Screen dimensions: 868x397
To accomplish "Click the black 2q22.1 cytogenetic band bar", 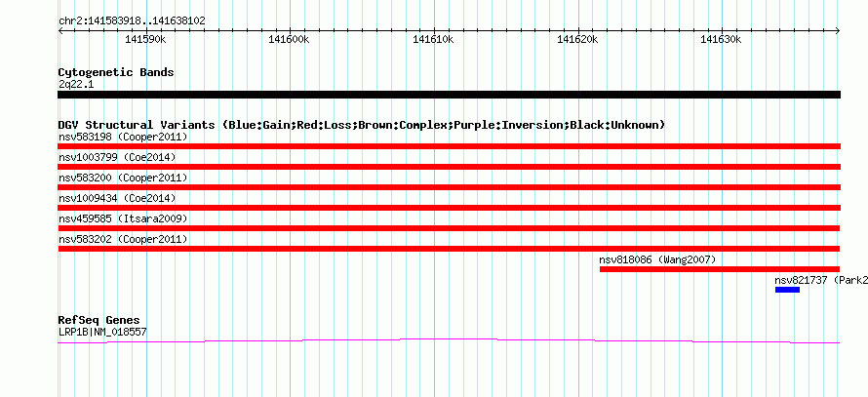I will [x=449, y=95].
